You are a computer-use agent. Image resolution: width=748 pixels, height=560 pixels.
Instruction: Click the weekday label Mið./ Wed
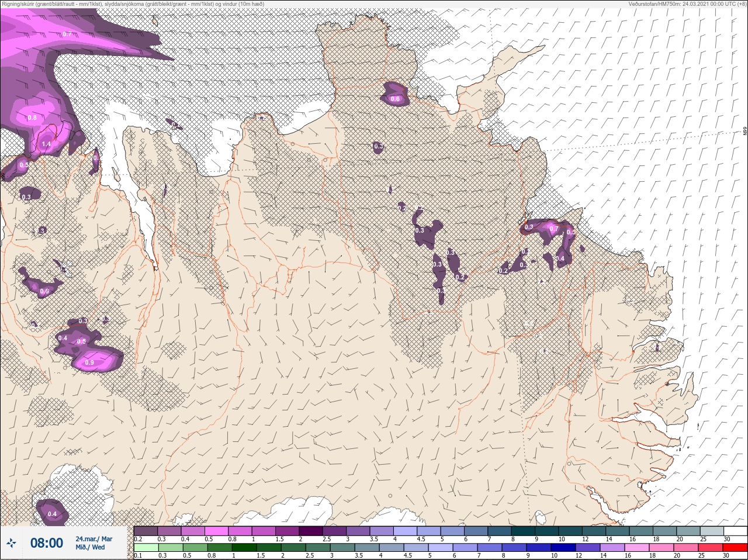coord(91,547)
